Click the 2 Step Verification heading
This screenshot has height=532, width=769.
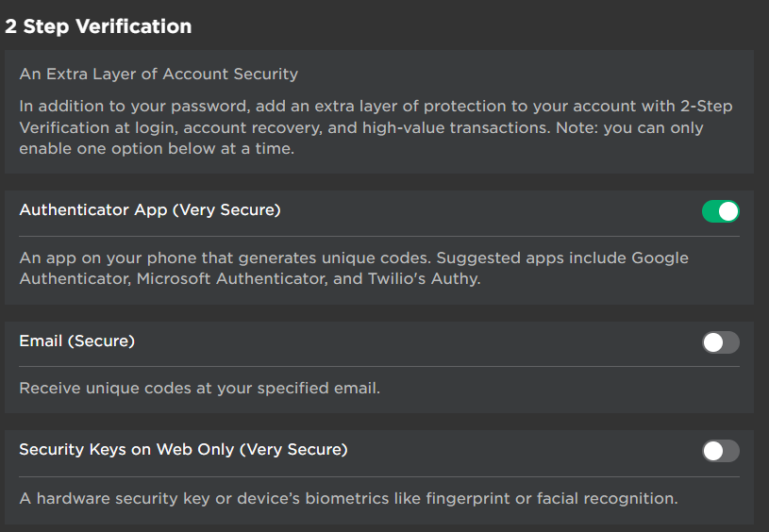tap(98, 26)
